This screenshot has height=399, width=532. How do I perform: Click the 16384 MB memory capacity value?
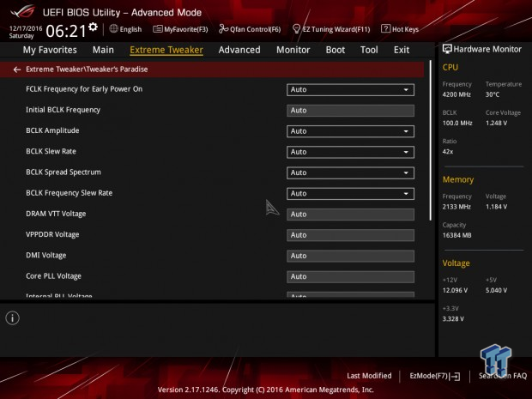pyautogui.click(x=456, y=235)
